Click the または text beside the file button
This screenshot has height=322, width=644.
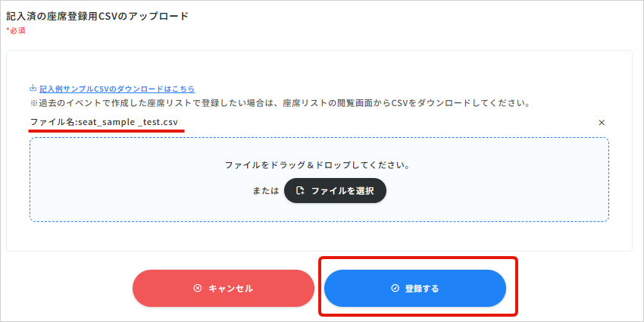pos(266,191)
